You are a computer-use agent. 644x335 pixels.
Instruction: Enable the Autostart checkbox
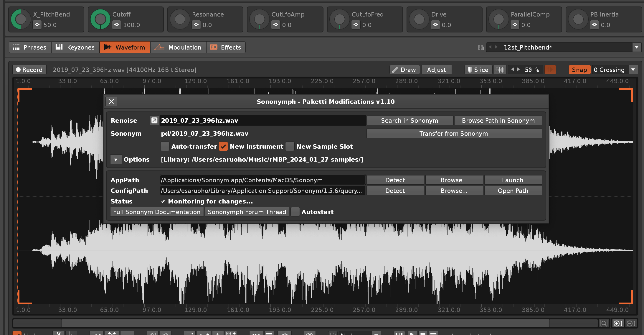pyautogui.click(x=295, y=212)
